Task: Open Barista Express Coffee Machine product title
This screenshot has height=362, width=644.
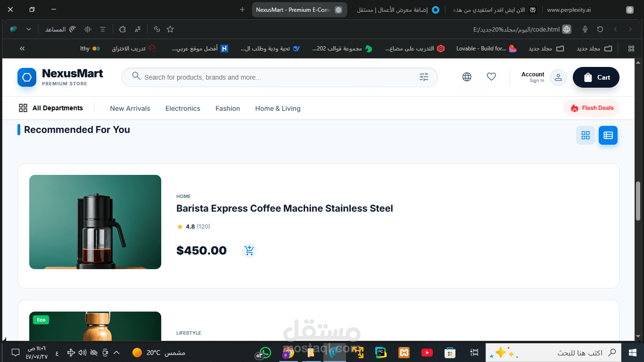Action: coord(285,208)
